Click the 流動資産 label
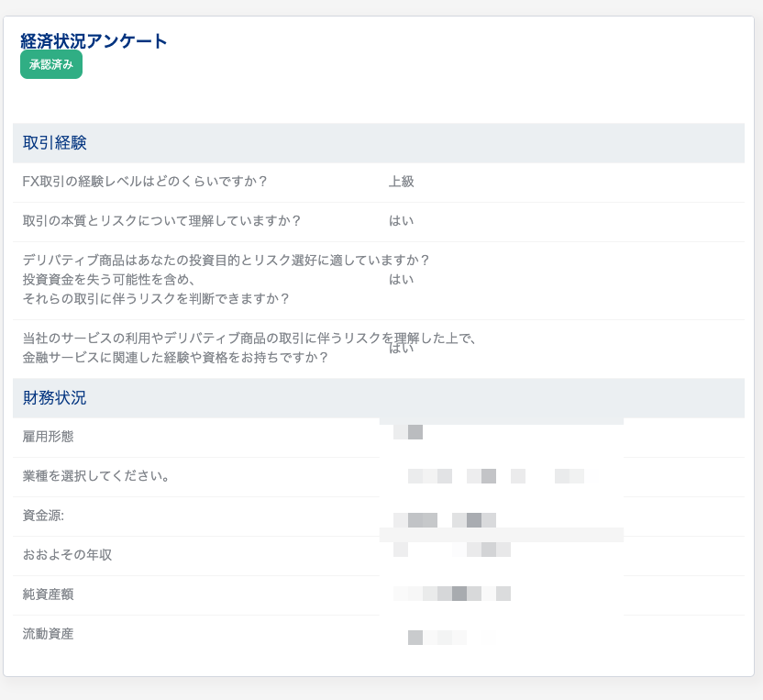 [48, 634]
